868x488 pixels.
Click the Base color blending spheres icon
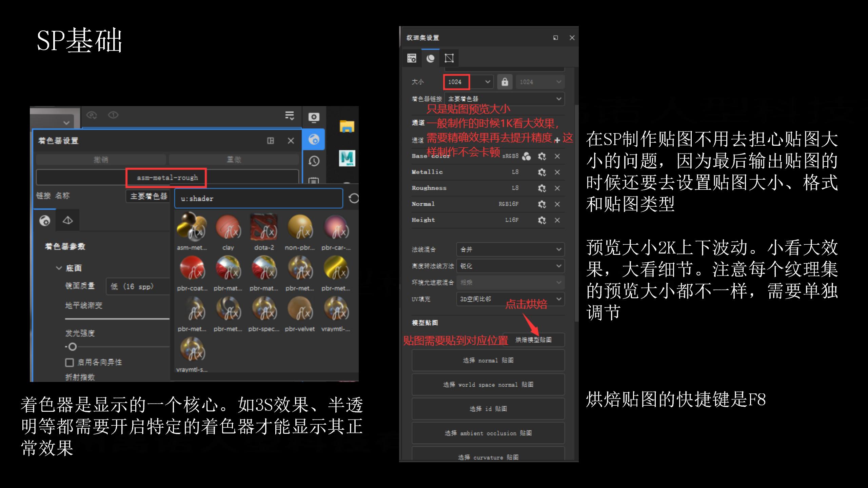click(526, 156)
